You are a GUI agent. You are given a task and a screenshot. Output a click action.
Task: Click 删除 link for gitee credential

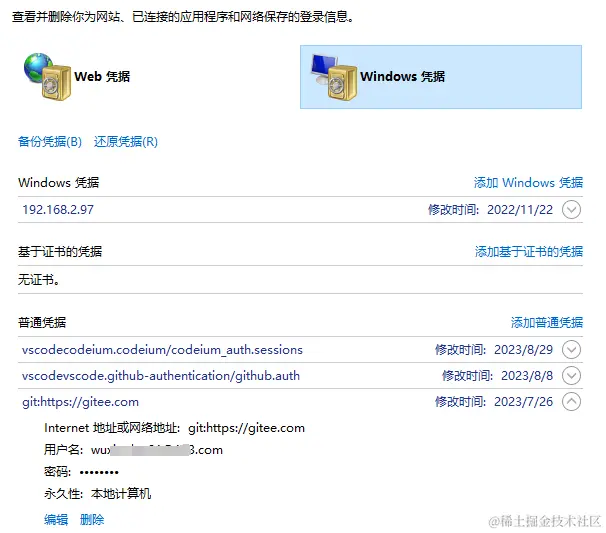pos(92,519)
